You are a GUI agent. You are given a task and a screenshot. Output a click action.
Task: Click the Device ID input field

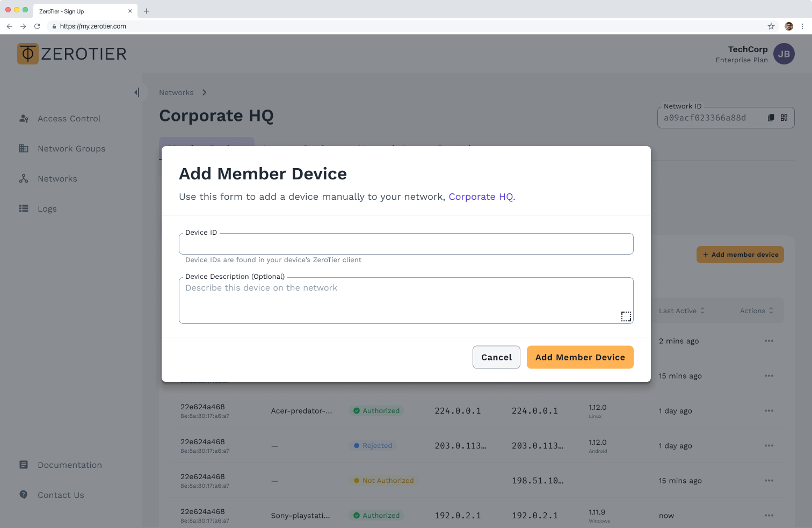406,244
